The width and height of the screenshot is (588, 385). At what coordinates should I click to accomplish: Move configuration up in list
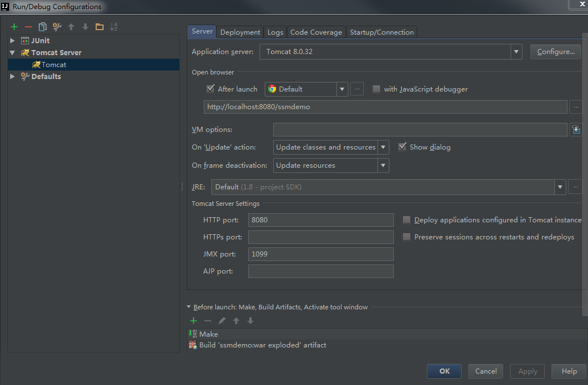(x=71, y=27)
